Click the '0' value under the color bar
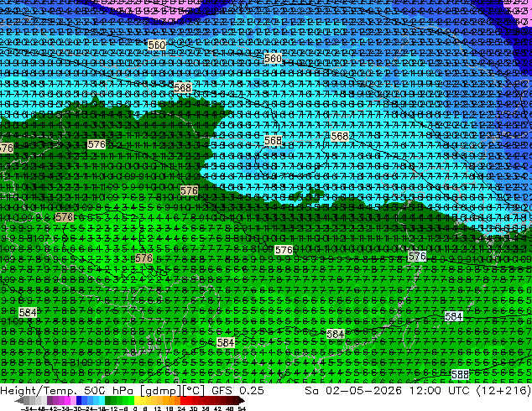 tap(135, 409)
